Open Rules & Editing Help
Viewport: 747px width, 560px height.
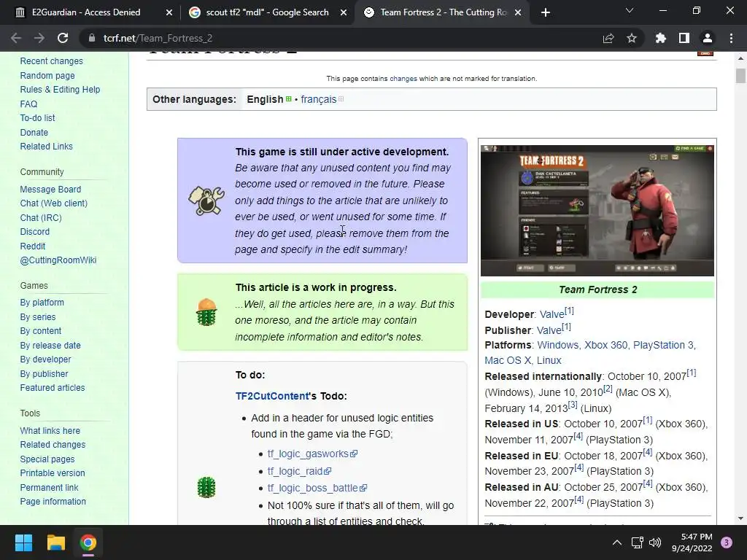(60, 90)
